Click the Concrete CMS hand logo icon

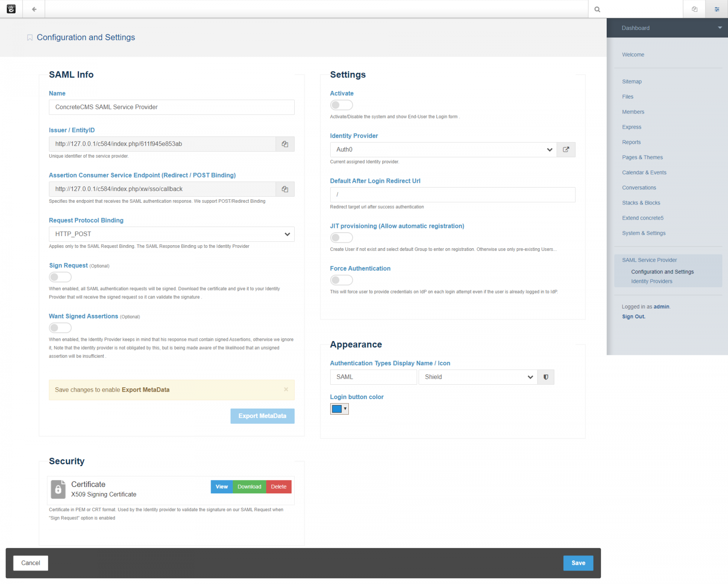tap(11, 9)
